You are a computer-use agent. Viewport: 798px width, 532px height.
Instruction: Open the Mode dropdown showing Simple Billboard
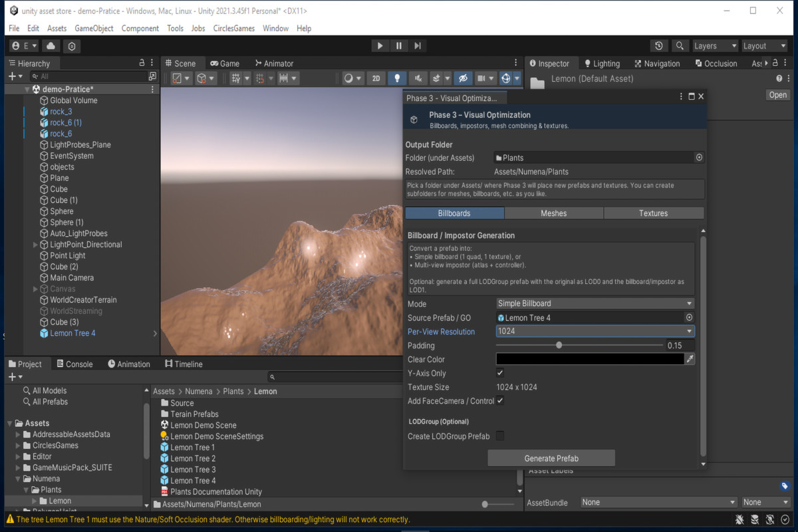(x=595, y=303)
